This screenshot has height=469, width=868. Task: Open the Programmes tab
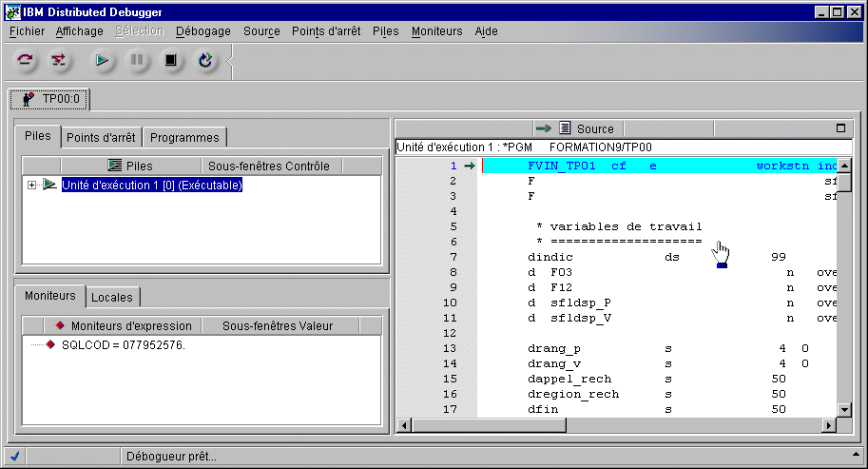(184, 137)
